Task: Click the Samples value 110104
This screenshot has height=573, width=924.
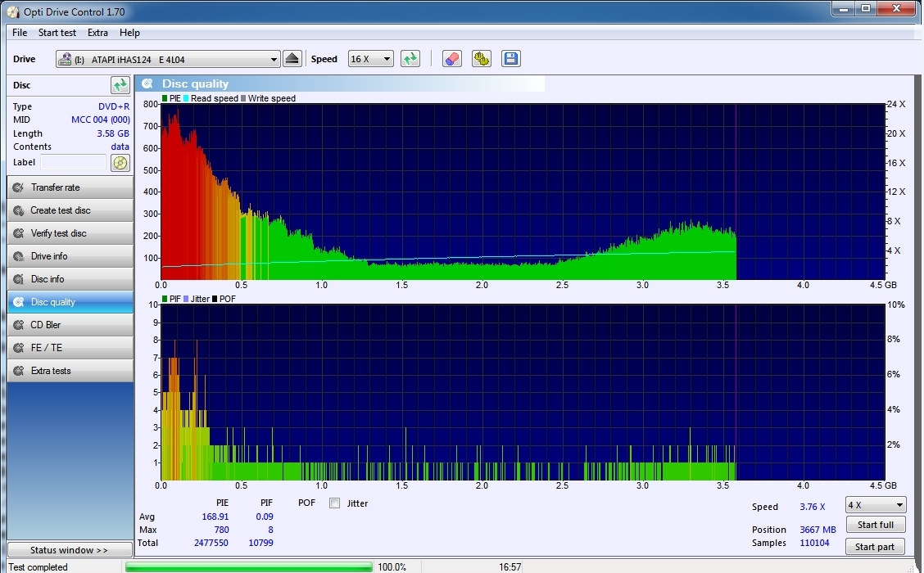Action: 814,543
